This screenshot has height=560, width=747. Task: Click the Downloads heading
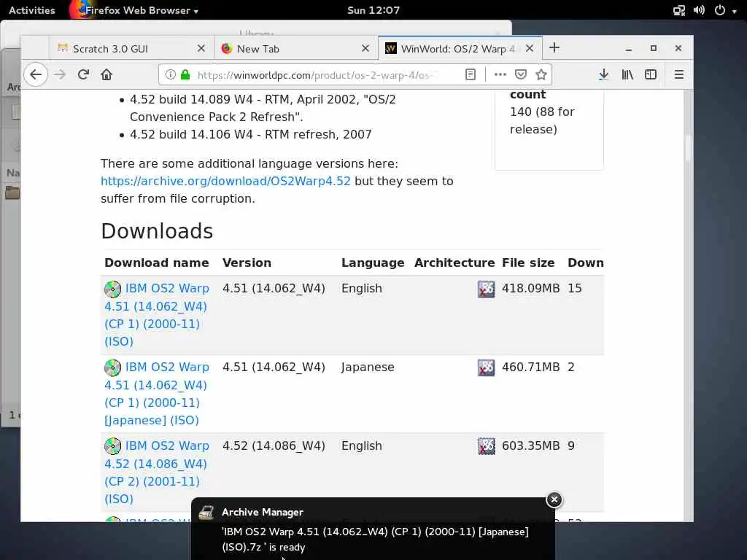158,231
